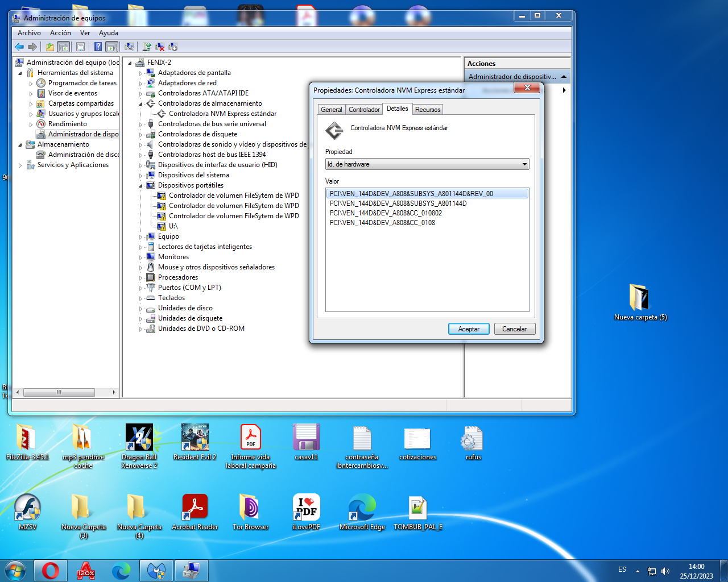Expand the Visor de eventos node
This screenshot has height=582, width=728.
click(31, 94)
